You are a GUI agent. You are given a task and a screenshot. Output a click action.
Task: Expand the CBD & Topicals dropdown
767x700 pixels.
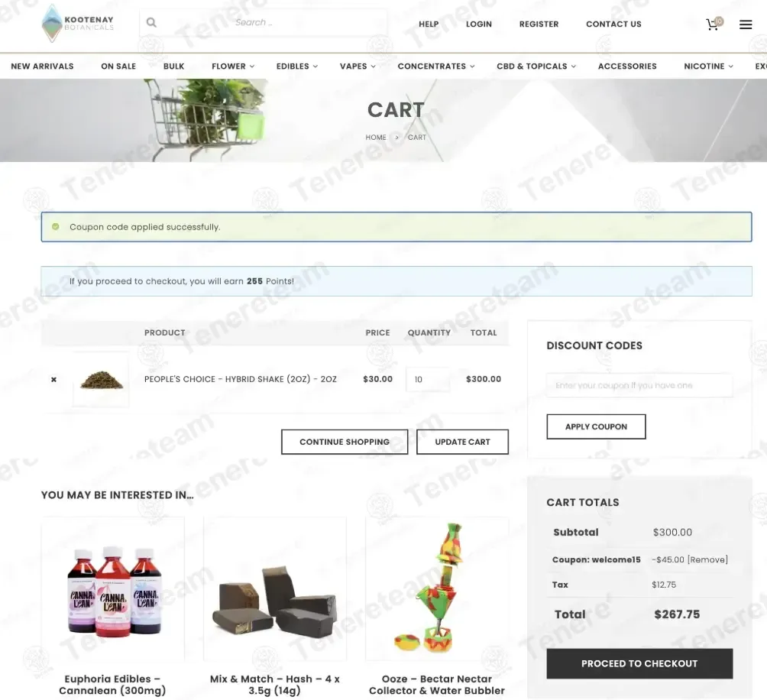(x=536, y=66)
